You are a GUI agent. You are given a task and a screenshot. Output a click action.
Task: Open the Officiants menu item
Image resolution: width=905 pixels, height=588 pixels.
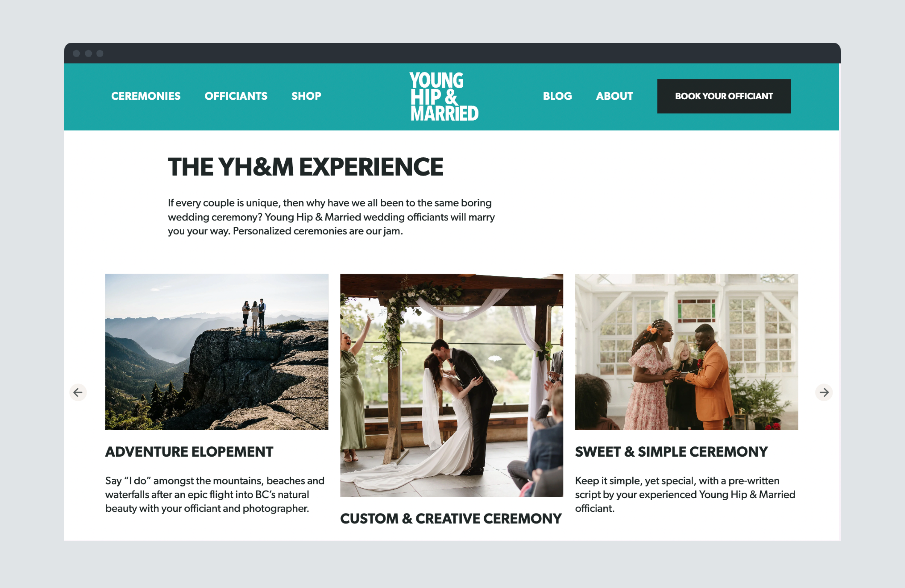coord(236,96)
